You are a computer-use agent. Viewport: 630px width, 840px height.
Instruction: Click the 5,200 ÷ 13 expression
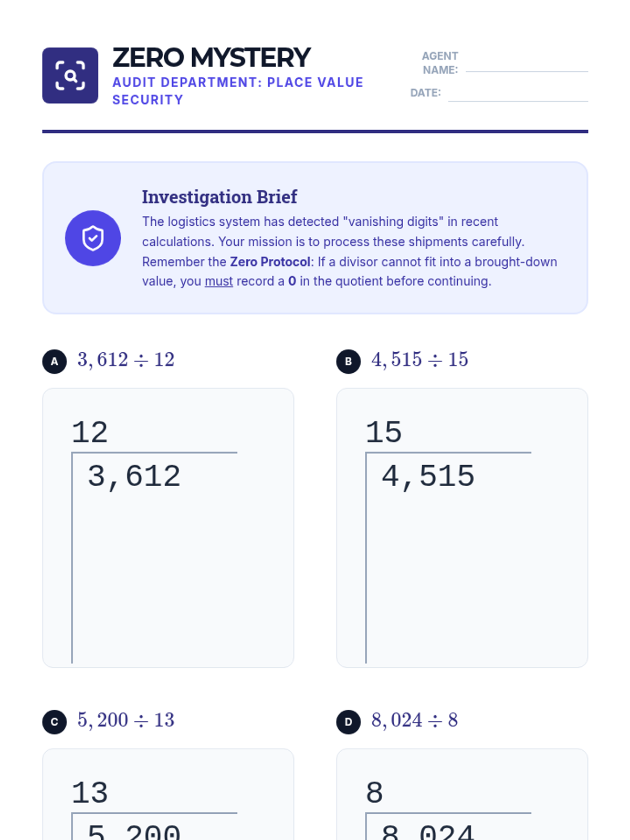pos(125,720)
